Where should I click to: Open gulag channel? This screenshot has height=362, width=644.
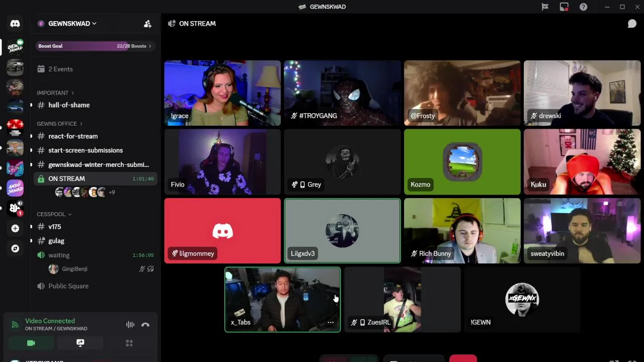click(x=56, y=241)
